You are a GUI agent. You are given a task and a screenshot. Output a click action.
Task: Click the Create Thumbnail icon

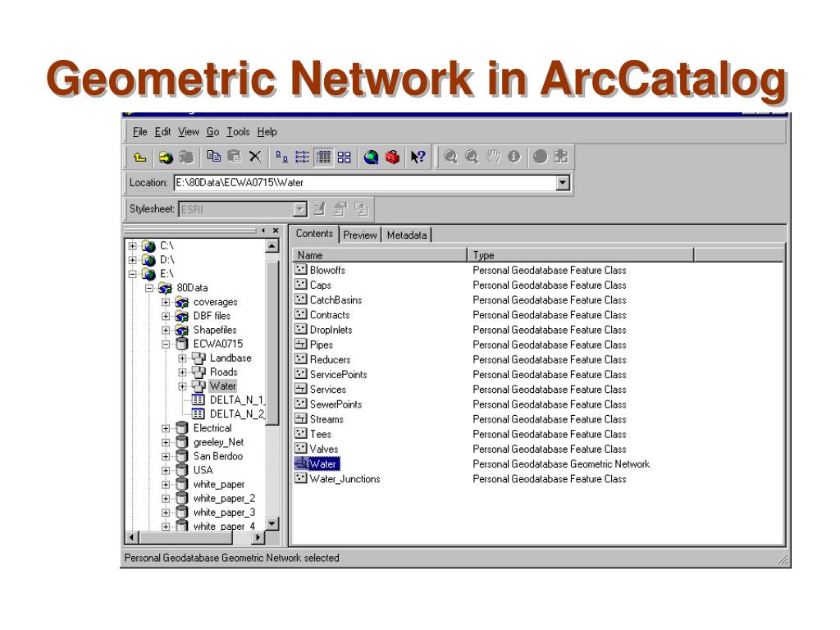(561, 157)
